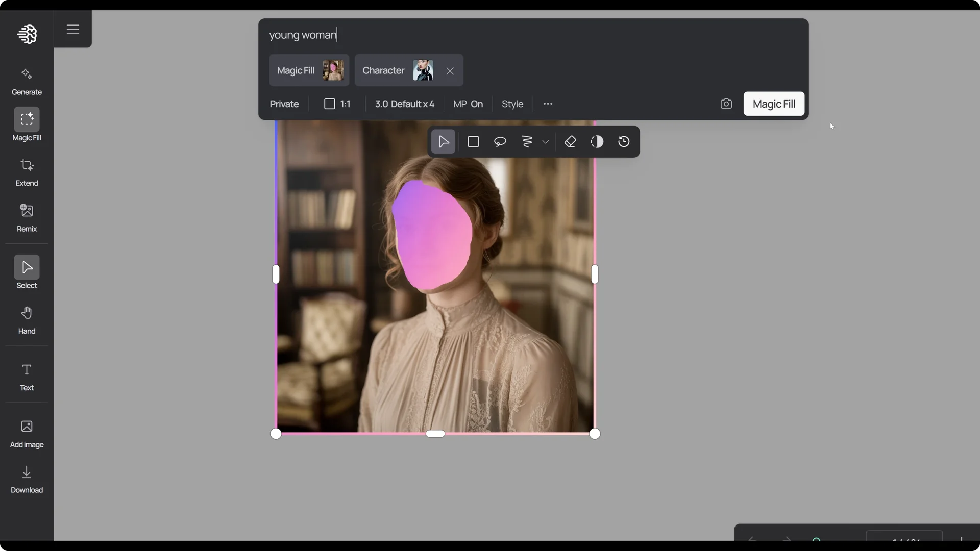Image resolution: width=980 pixels, height=551 pixels.
Task: Open the more options ellipsis menu
Action: [x=548, y=104]
